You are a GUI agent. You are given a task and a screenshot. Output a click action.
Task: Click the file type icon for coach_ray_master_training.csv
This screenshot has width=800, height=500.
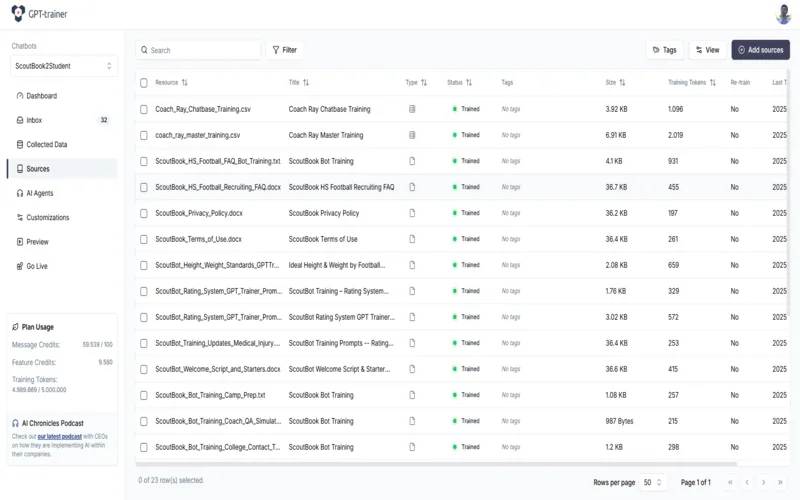click(412, 135)
